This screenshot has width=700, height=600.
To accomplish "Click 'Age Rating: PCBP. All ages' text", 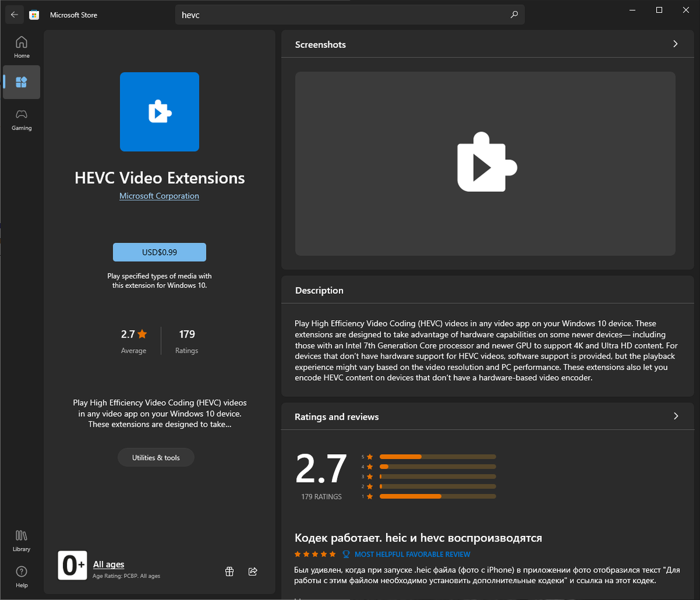I will pyautogui.click(x=127, y=576).
